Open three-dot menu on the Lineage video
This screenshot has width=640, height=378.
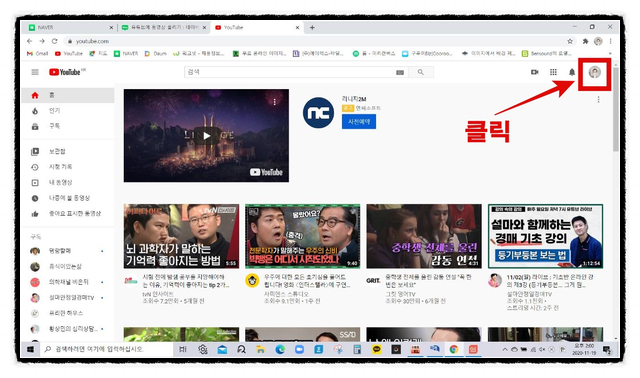point(275,102)
